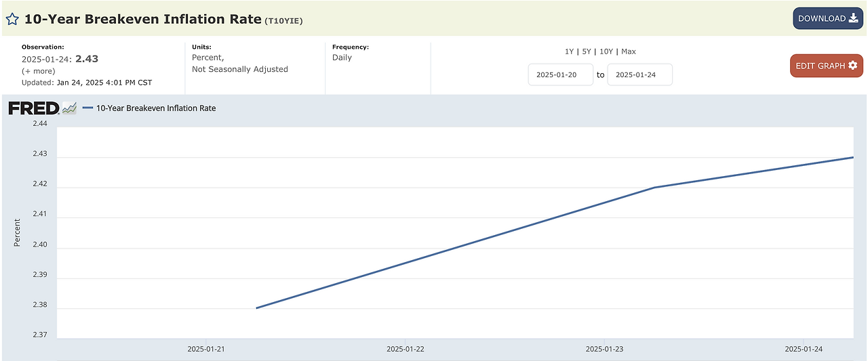Click the 2025-01-24 x-axis label
868x361 pixels.
(804, 349)
